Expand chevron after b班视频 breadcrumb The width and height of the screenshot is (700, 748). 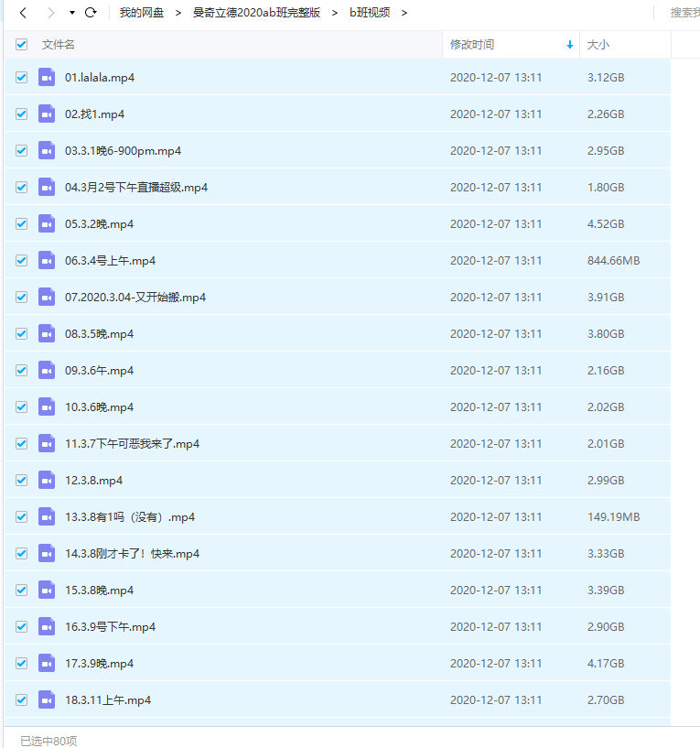tap(404, 13)
